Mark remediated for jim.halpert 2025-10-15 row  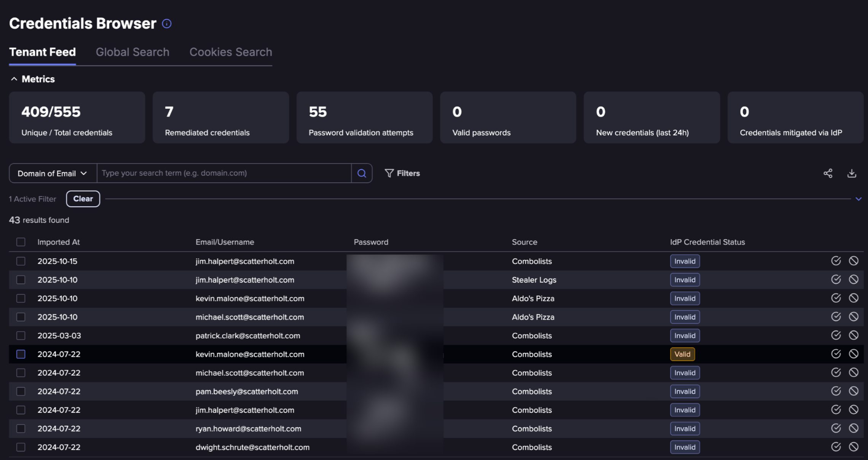pyautogui.click(x=836, y=261)
